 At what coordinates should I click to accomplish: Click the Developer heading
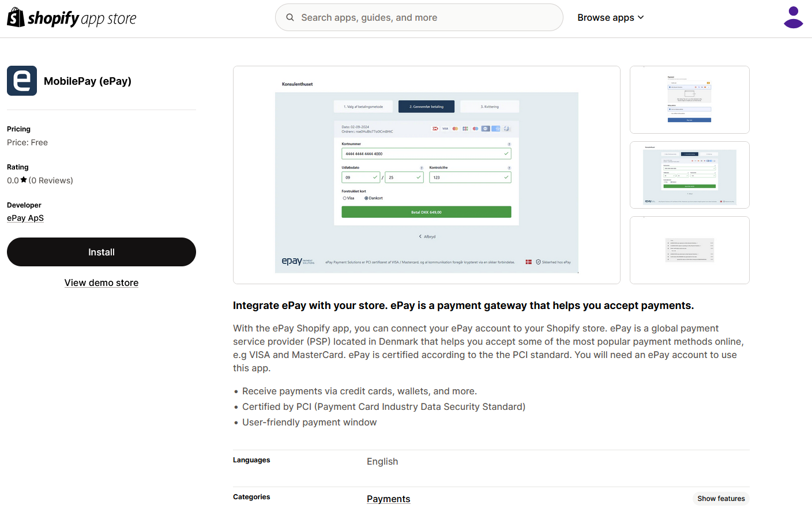click(24, 205)
